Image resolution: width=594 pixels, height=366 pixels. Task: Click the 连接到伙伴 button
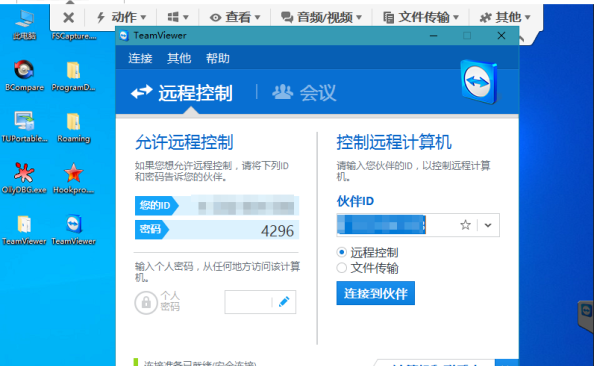coord(375,293)
